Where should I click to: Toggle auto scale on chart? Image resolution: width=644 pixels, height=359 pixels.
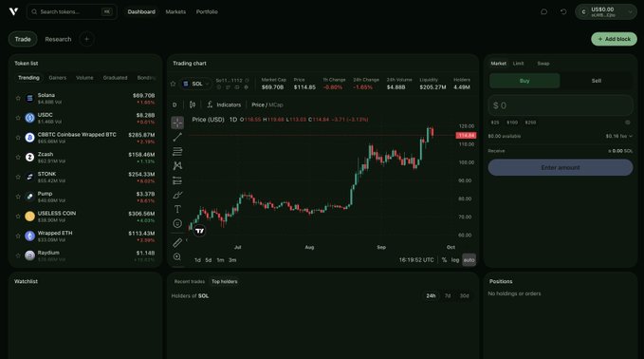click(x=469, y=260)
